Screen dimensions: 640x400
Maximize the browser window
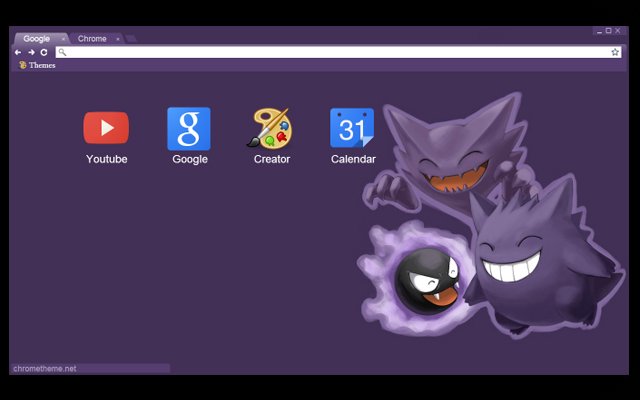pos(609,31)
